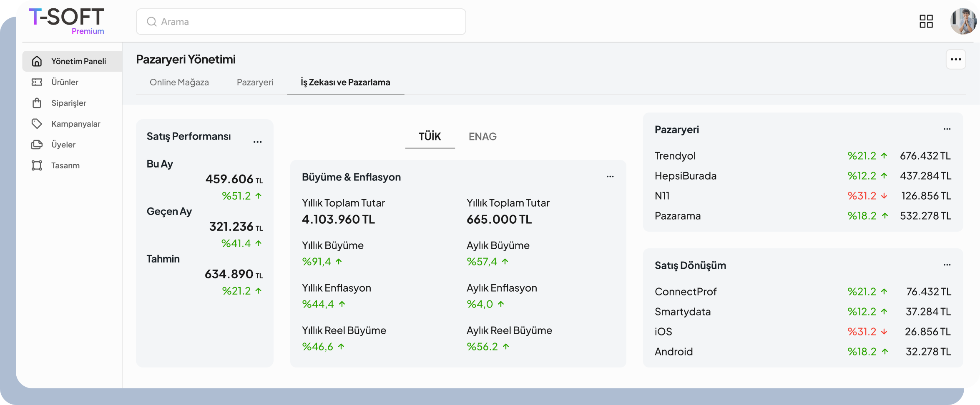Click the ticket icon next to Ürünler
This screenshot has width=980, height=405.
(37, 82)
